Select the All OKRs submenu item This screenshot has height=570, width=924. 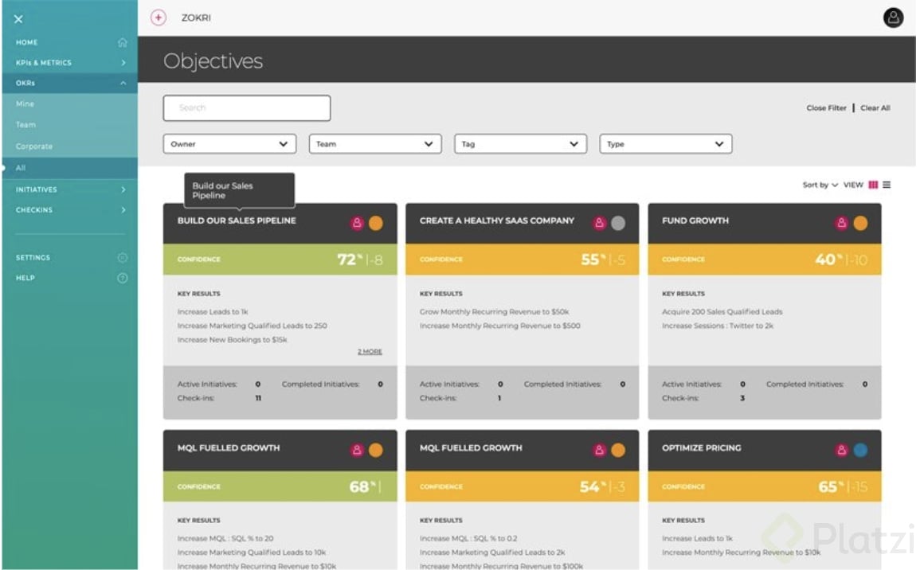pos(21,168)
